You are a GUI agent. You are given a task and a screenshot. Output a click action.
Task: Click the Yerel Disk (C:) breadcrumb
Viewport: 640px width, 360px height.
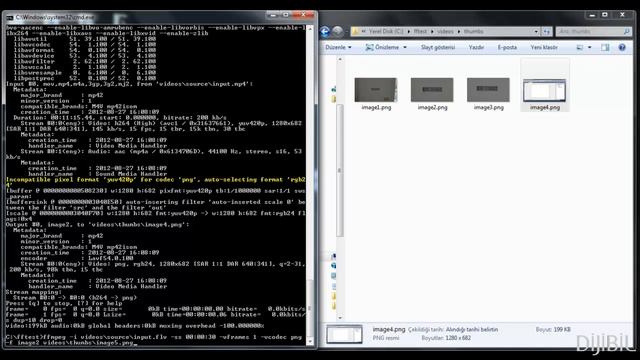click(x=385, y=31)
